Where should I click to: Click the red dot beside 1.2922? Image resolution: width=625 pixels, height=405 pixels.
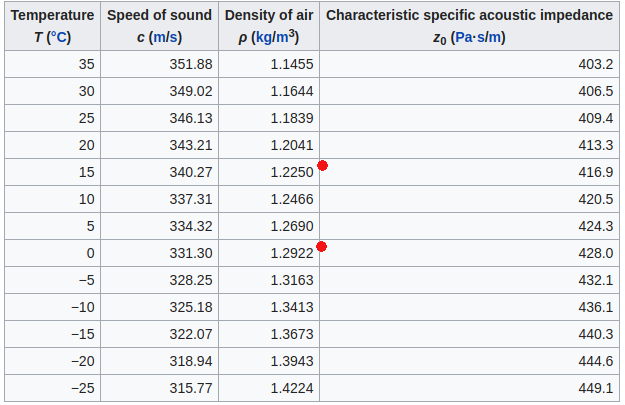pos(322,246)
